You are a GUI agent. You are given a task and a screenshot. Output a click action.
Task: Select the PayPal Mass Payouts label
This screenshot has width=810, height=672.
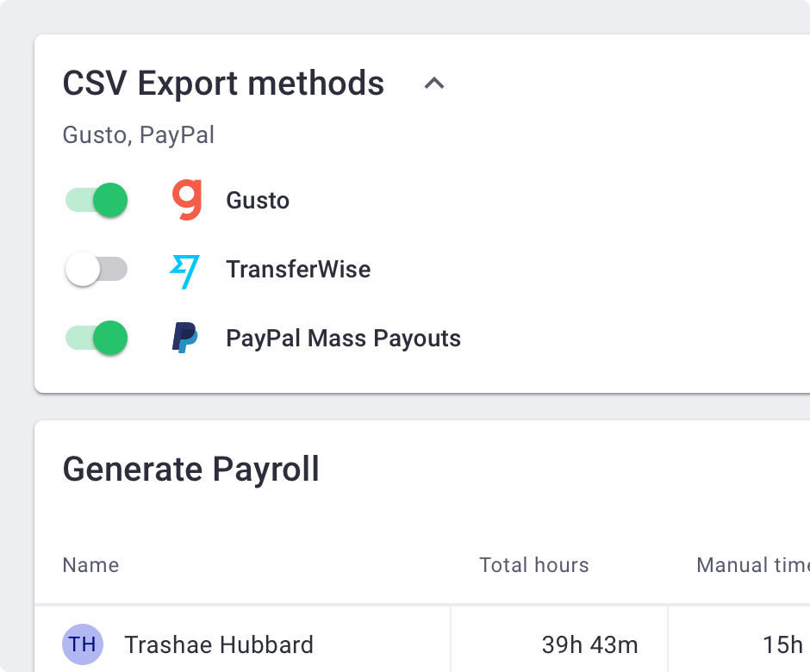point(343,339)
